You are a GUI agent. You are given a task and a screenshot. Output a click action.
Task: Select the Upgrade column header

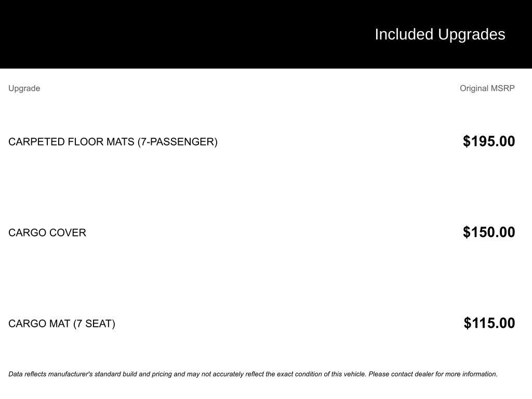(24, 88)
